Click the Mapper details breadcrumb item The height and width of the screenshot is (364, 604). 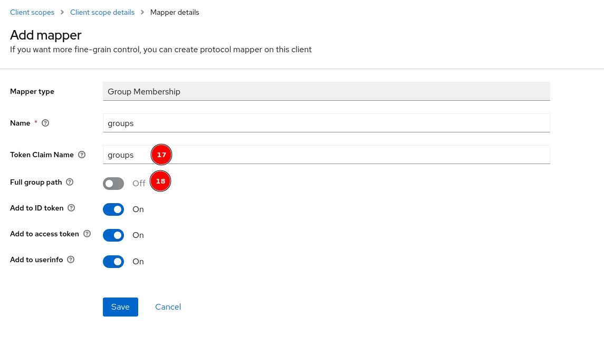coord(175,12)
